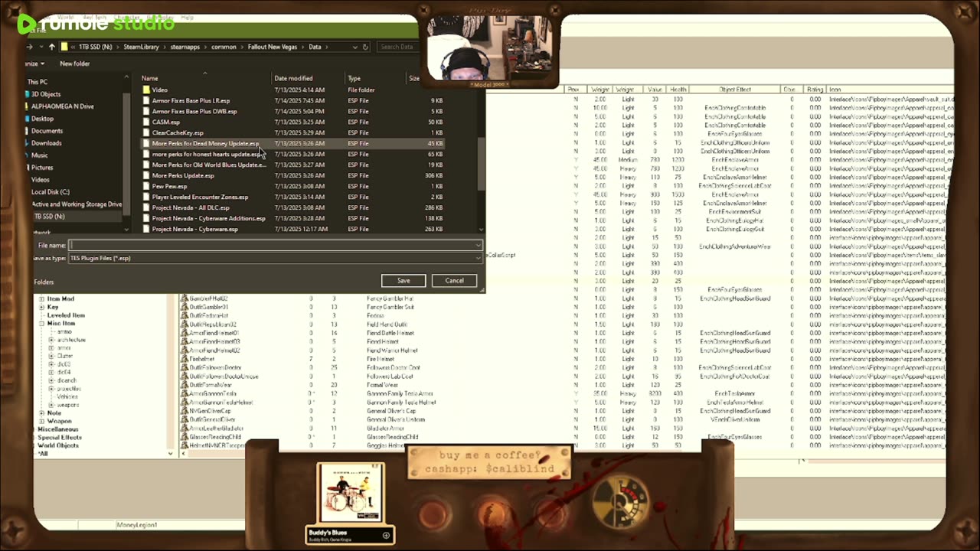Screen dimensions: 980x551
Task: Expand the projectiles subfolder node
Action: click(x=51, y=389)
